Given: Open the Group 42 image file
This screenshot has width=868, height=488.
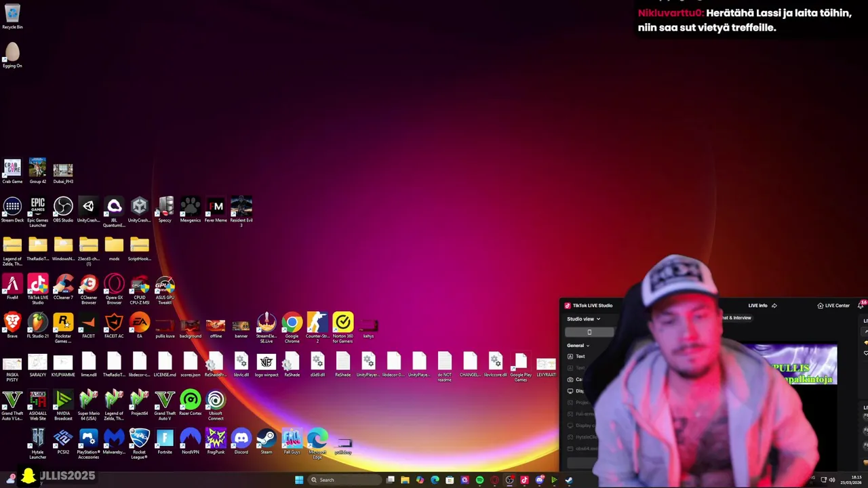Looking at the screenshot, I should click(x=38, y=171).
